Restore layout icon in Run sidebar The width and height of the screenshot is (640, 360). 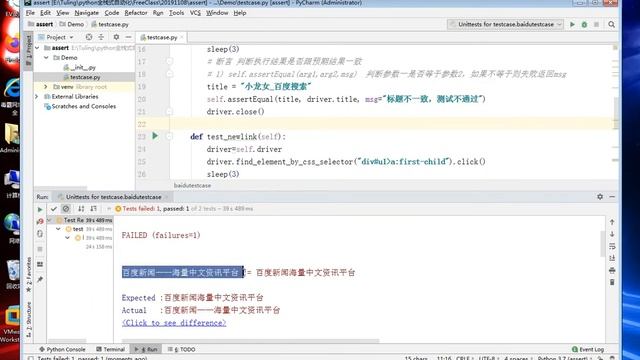pyautogui.click(x=40, y=264)
